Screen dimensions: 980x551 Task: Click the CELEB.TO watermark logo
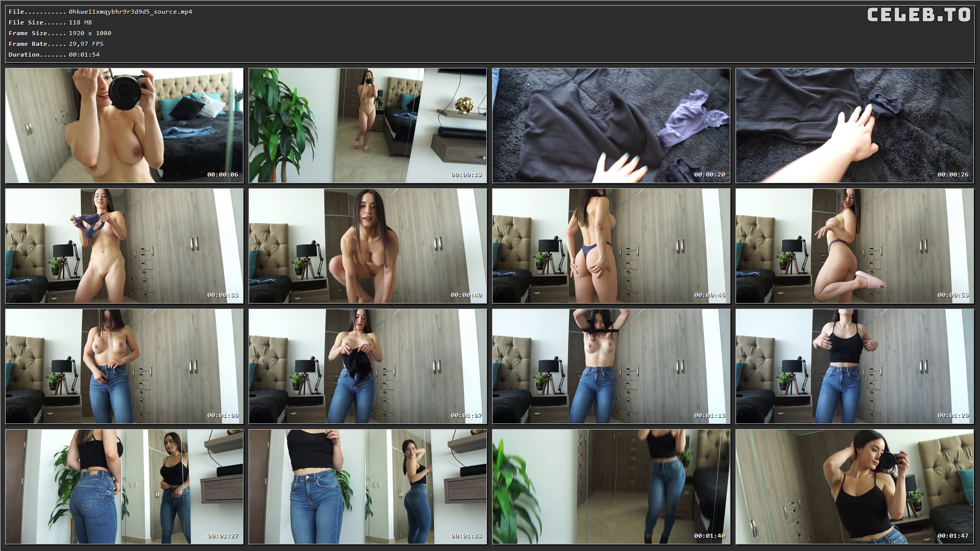919,15
